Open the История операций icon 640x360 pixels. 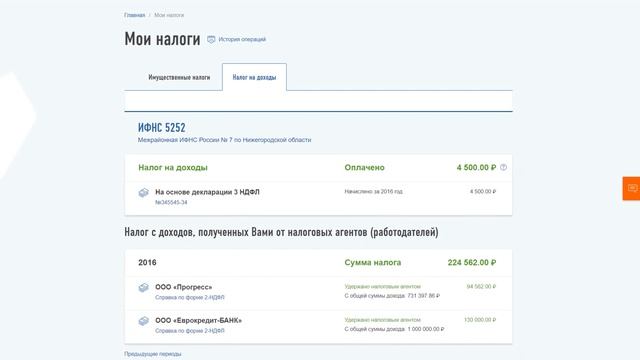pos(211,40)
